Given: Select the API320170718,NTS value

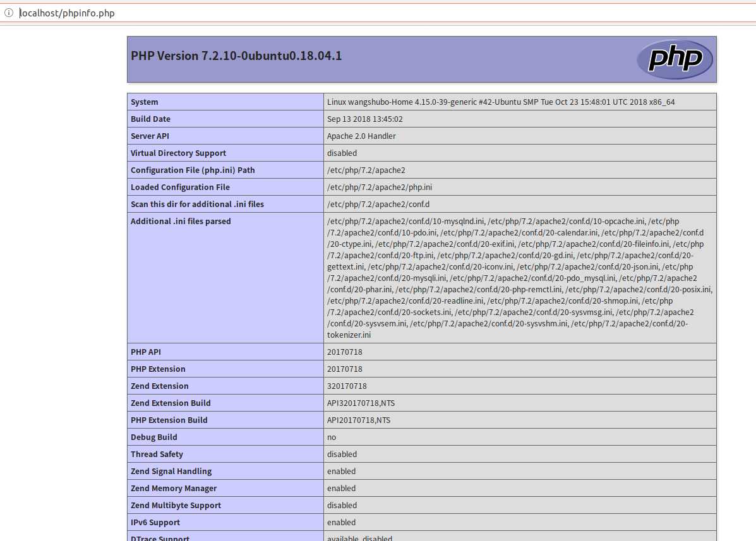Looking at the screenshot, I should point(361,403).
